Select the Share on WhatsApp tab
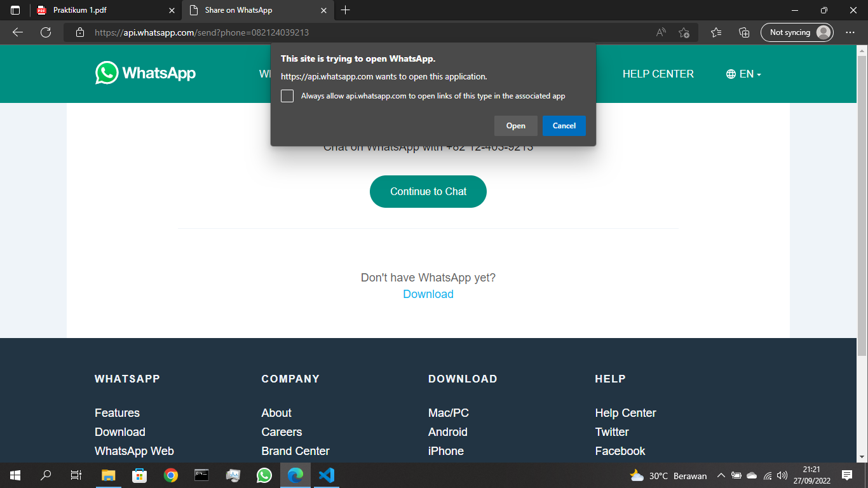This screenshot has height=488, width=868. pyautogui.click(x=257, y=10)
